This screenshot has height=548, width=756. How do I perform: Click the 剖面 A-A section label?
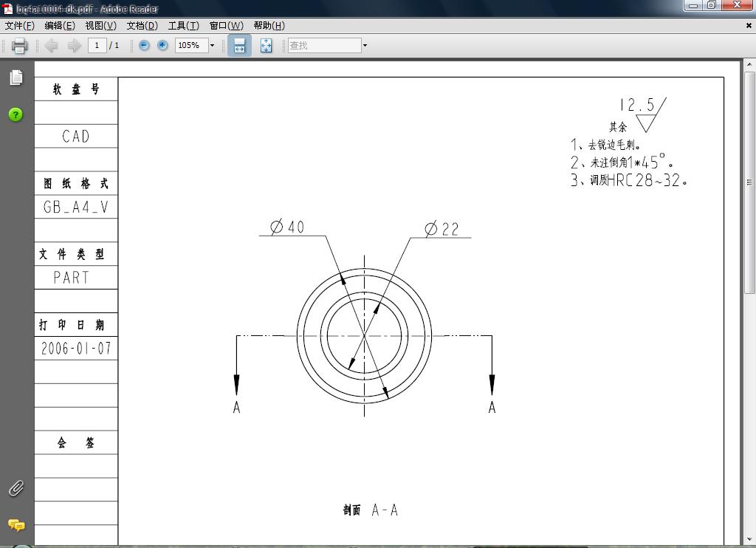click(371, 510)
